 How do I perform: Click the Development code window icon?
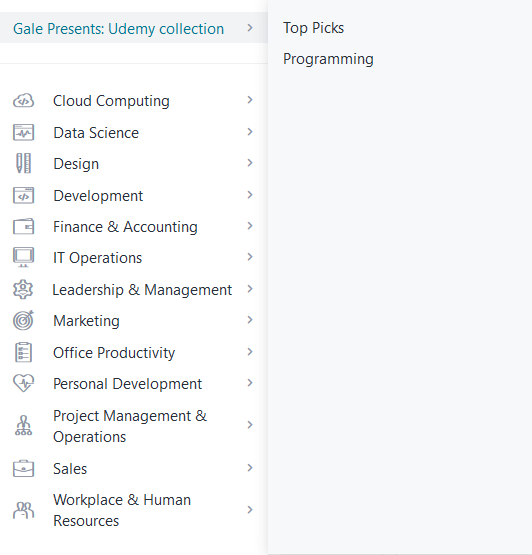[x=23, y=195]
